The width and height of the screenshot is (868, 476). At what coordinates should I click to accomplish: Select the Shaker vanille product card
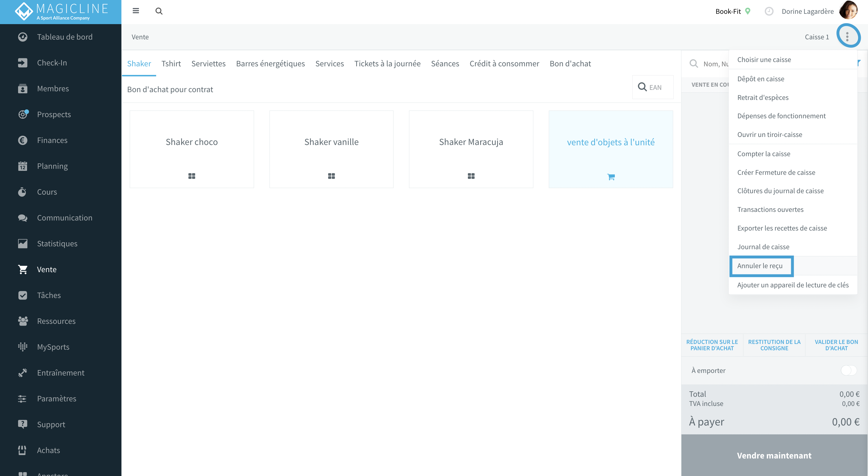point(331,149)
